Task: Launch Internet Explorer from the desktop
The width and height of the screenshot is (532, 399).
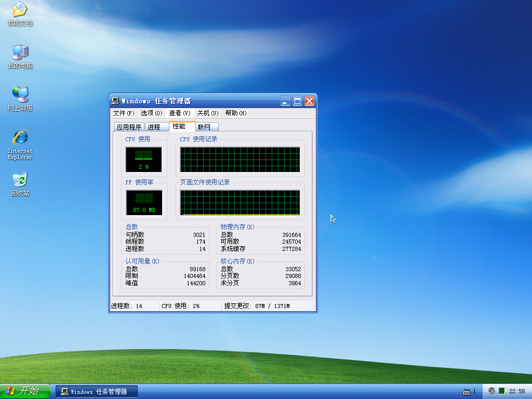Action: click(20, 144)
